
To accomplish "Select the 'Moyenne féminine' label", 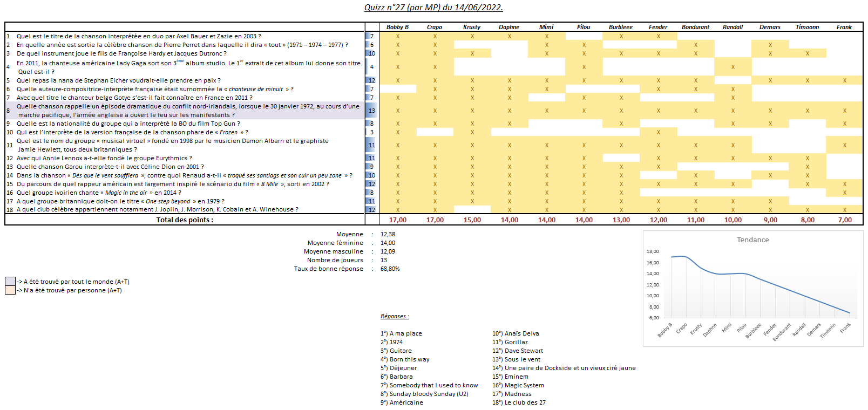I will [335, 243].
